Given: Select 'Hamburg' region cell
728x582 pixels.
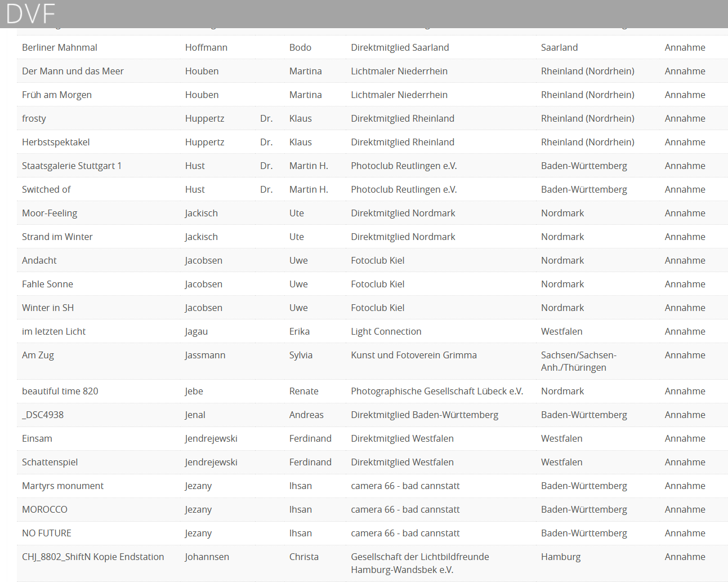Looking at the screenshot, I should (x=561, y=557).
